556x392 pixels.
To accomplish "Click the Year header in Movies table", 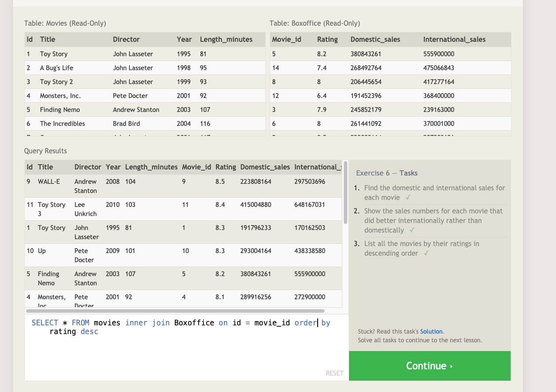I will coord(184,39).
